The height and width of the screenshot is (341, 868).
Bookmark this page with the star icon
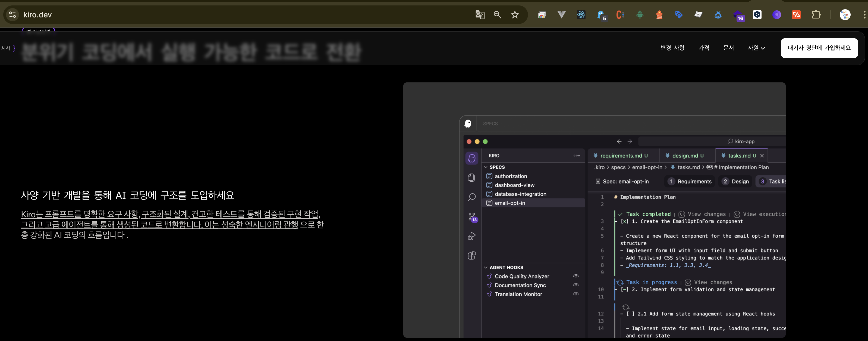pos(515,15)
